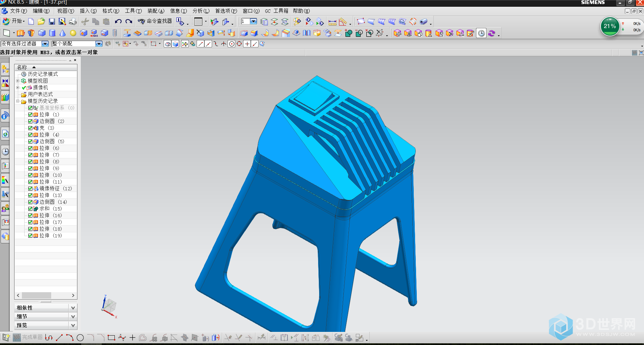Open the 整个装配 scope dropdown
The image size is (644, 345).
point(99,44)
